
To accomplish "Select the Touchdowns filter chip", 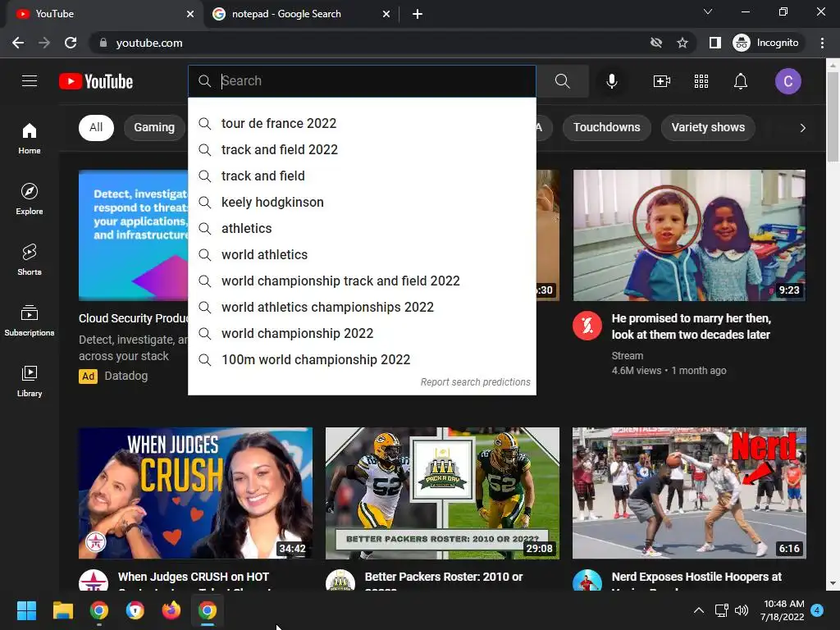I will coord(606,127).
